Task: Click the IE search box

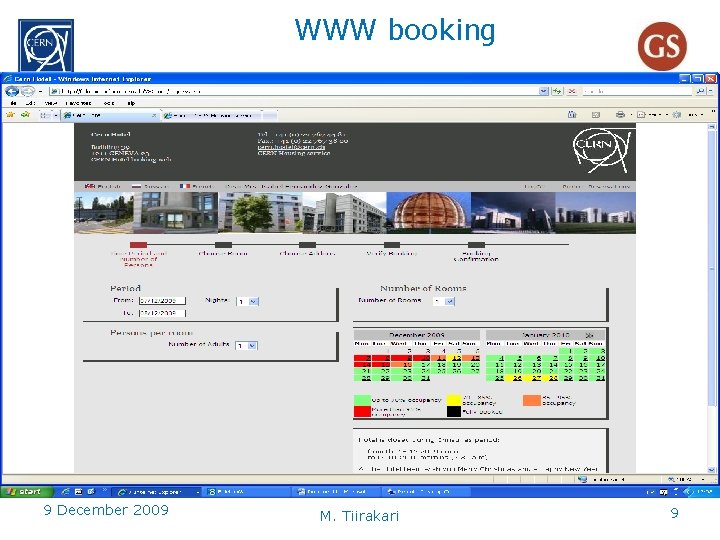Action: point(638,91)
